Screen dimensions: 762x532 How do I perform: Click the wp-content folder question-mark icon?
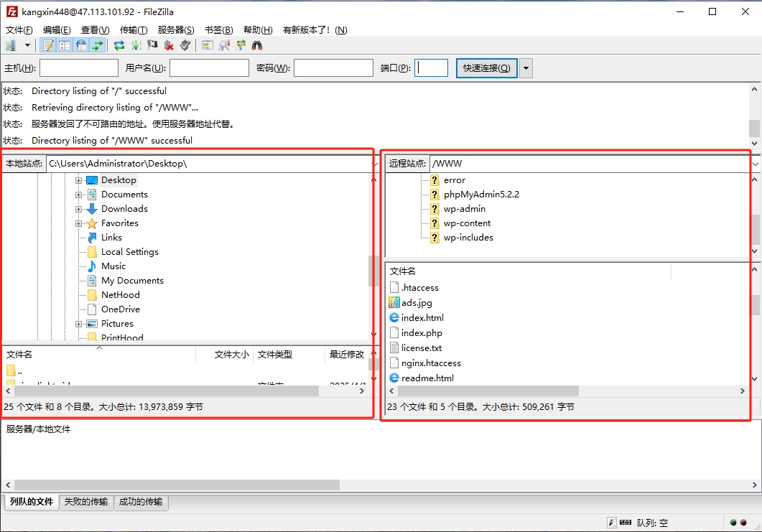[435, 223]
